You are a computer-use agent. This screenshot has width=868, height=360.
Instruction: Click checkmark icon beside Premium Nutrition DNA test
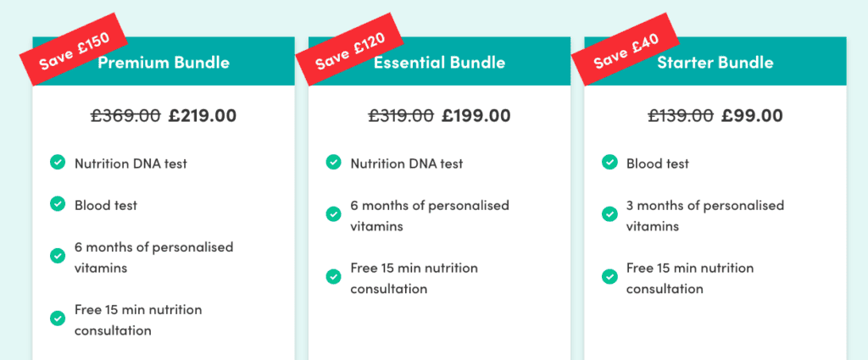[58, 163]
